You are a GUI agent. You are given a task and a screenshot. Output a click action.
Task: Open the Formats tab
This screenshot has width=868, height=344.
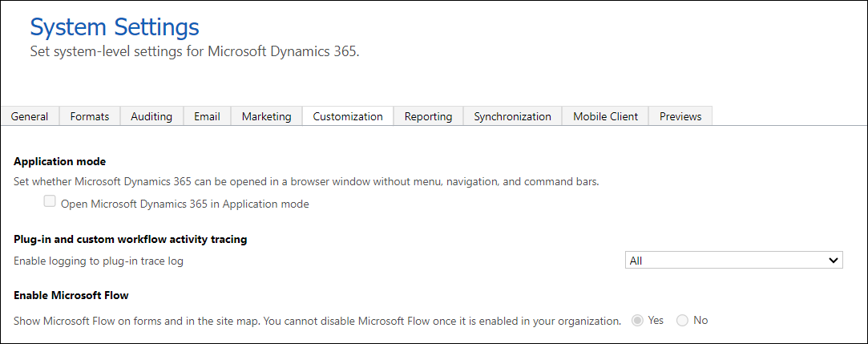pyautogui.click(x=90, y=116)
